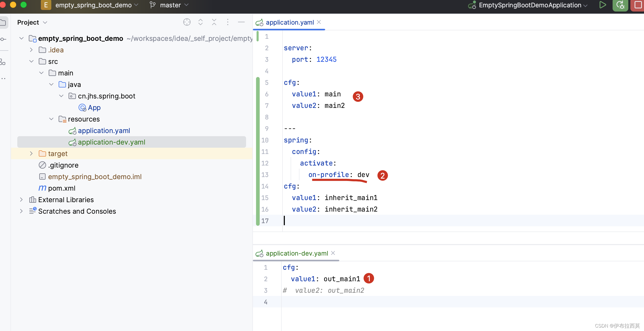644x331 pixels.
Task: Collapse the resources folder chevron
Action: tap(51, 119)
